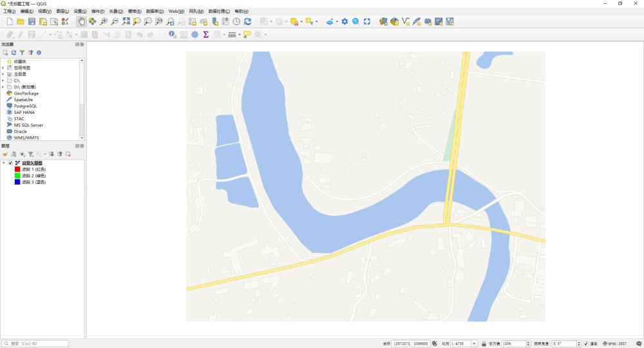Click the New GeoPackage Layer icon
This screenshot has width=644, height=348.
pyautogui.click(x=394, y=22)
